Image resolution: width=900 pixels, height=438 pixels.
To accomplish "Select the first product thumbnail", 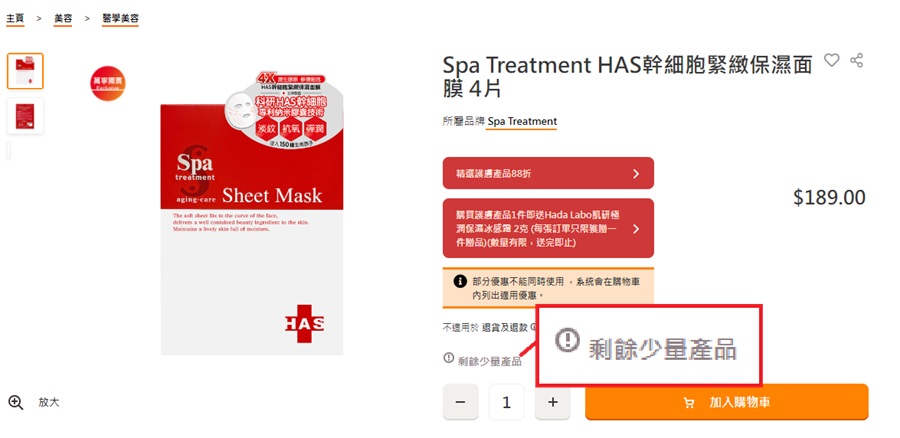I will click(25, 71).
